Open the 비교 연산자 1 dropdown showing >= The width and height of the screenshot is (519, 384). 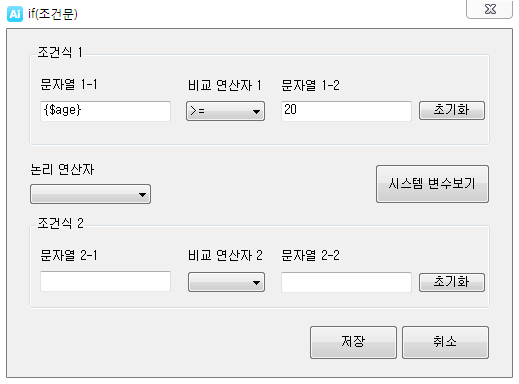point(225,111)
